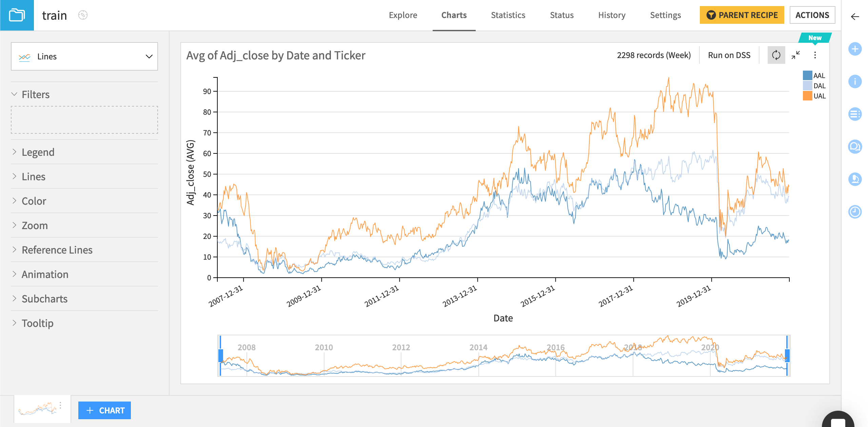Hide the UAL series via the legend
Viewport: 868px width, 427px height.
tap(818, 96)
